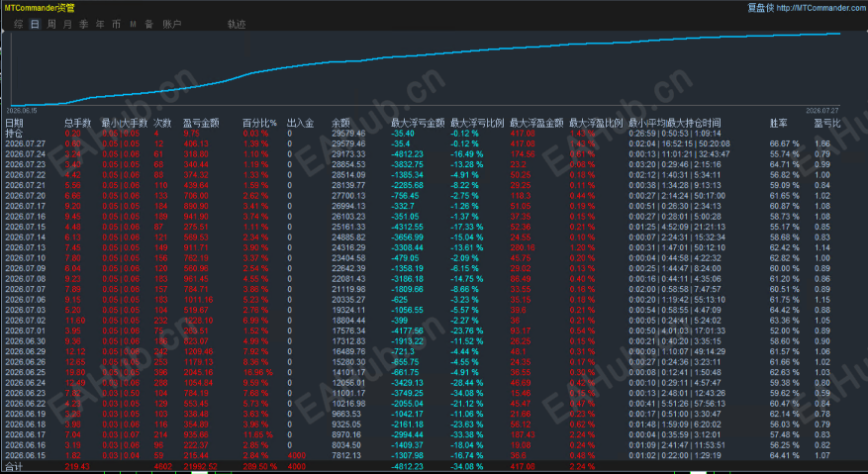Click profit amount 2045.16 cell
The height and width of the screenshot is (474, 868).
coord(198,372)
